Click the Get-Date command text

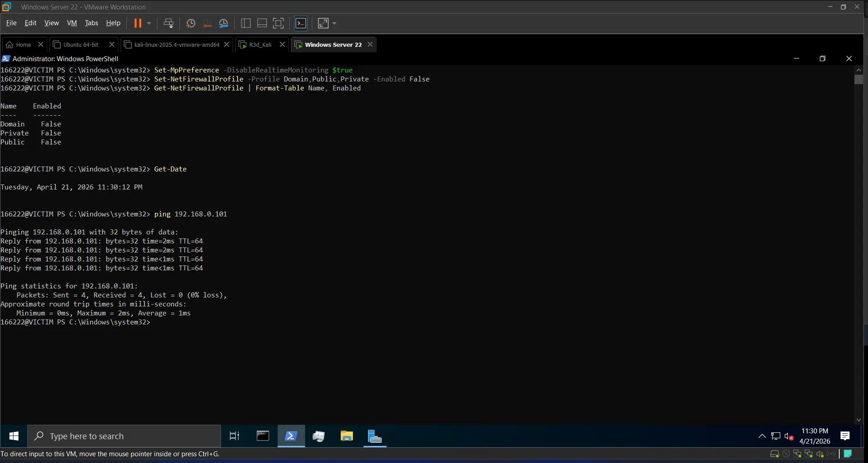[170, 169]
